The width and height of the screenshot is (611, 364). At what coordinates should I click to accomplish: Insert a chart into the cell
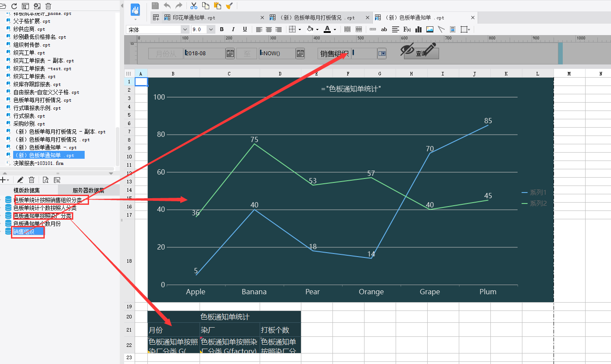[x=418, y=29]
